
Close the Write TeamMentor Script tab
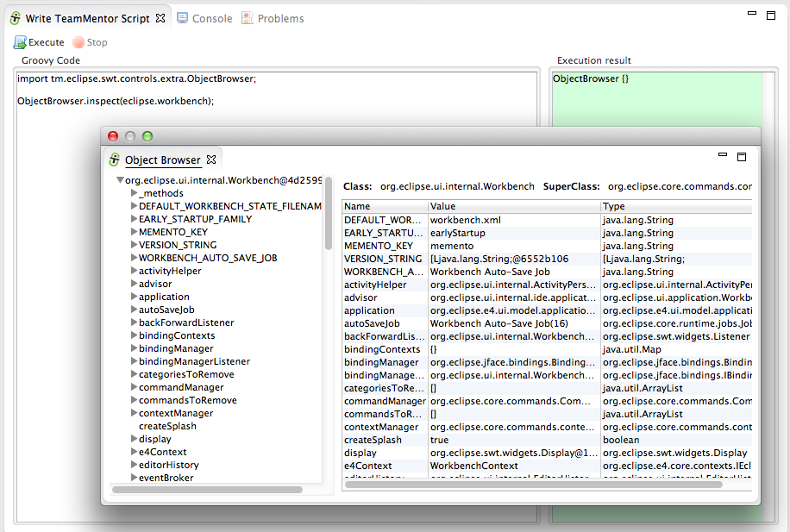[160, 18]
